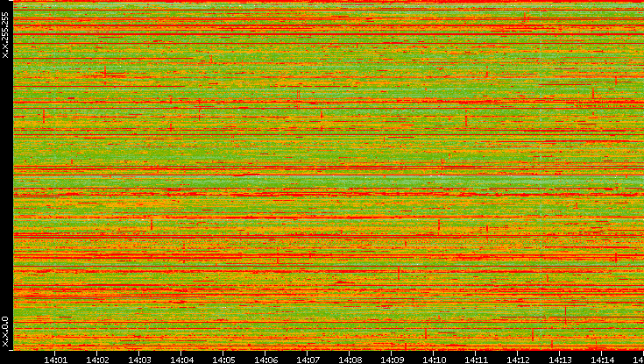Click the 14:02 time axis label
The width and height of the screenshot is (644, 364).
tap(97, 360)
